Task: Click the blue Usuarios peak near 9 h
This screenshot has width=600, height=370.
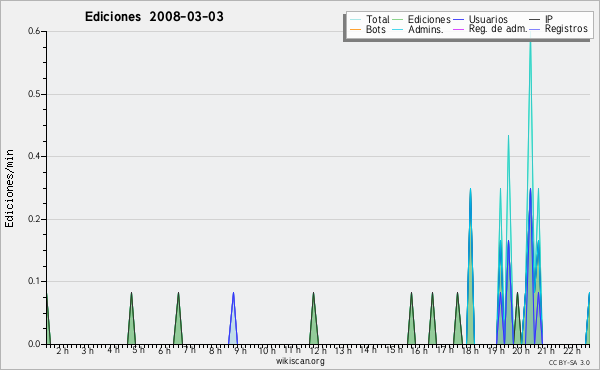Action: [233, 318]
